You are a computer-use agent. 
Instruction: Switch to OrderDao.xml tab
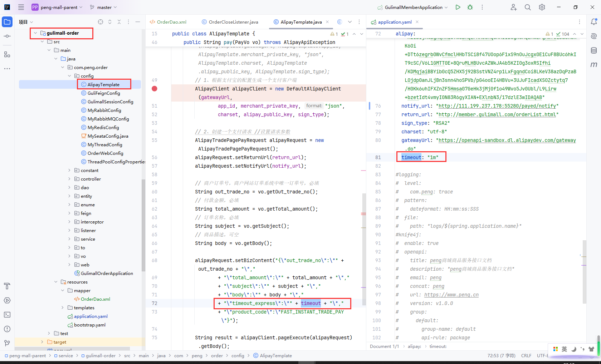[x=168, y=22]
